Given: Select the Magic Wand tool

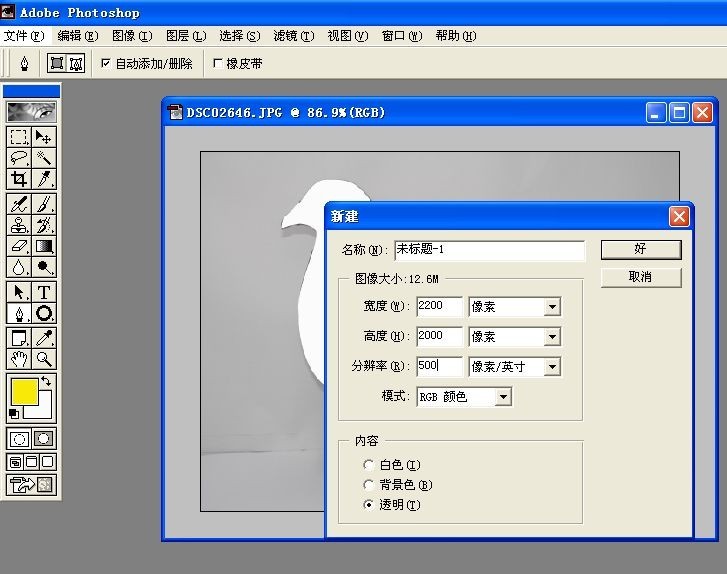Looking at the screenshot, I should click(44, 158).
